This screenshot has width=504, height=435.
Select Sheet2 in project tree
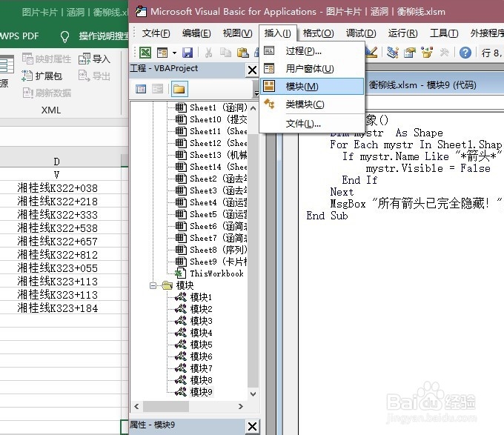tap(211, 179)
